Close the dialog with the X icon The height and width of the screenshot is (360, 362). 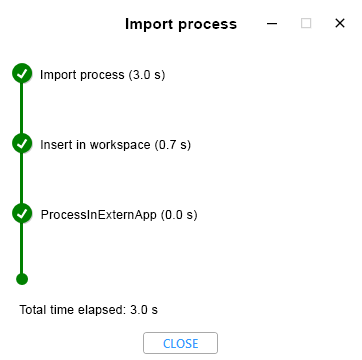pos(340,23)
